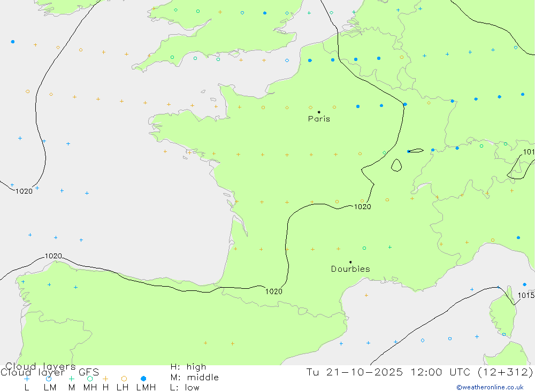The width and height of the screenshot is (535, 392).
Task: Click the 'H: high' legend text
Action: point(188,367)
